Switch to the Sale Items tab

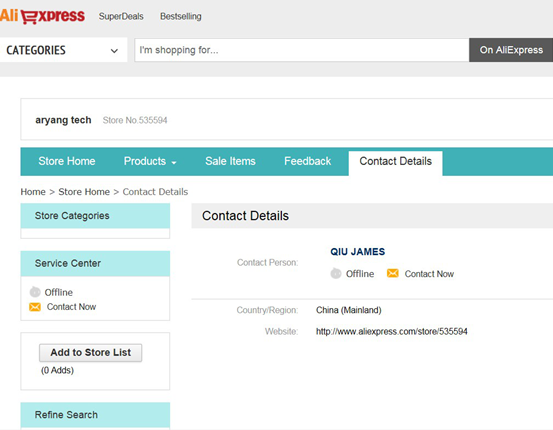point(230,161)
